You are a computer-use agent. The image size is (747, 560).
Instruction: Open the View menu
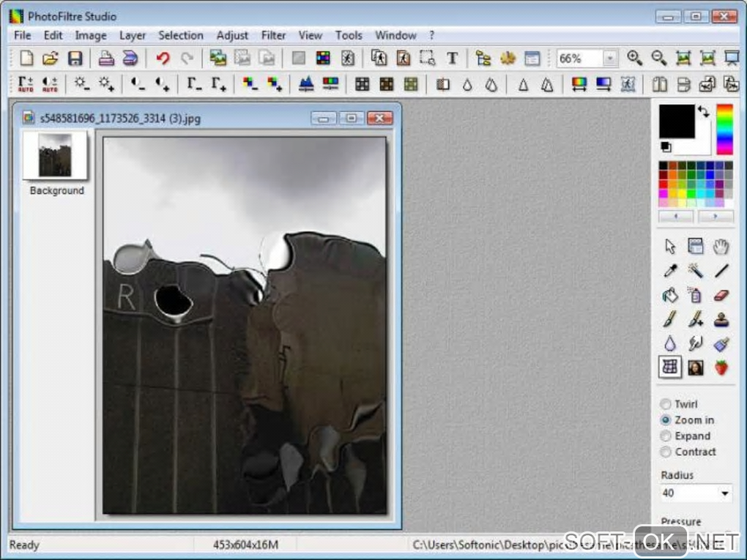coord(310,35)
